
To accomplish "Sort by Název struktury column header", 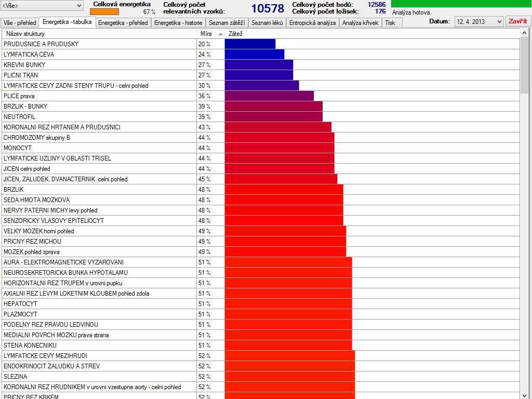I will pyautogui.click(x=99, y=34).
